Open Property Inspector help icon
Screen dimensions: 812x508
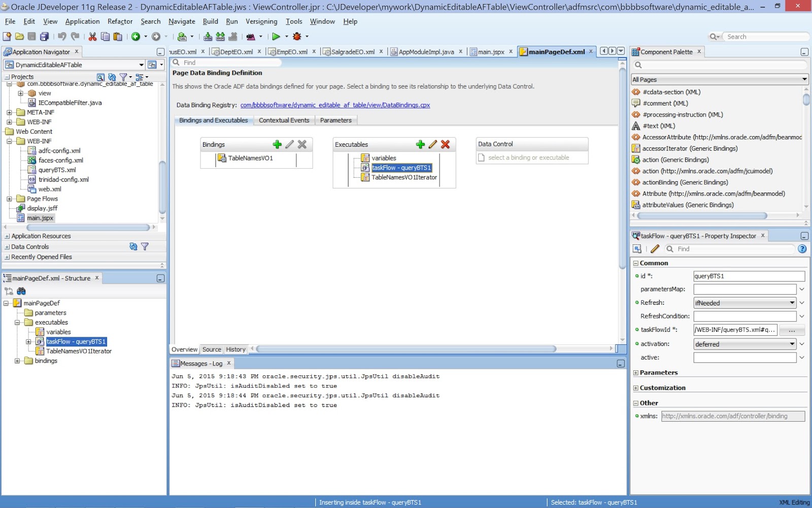click(802, 249)
